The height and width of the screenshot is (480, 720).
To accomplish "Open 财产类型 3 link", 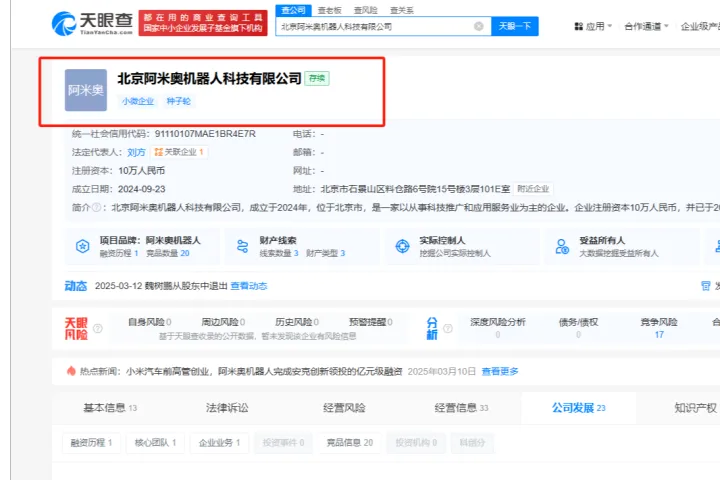I will point(326,253).
